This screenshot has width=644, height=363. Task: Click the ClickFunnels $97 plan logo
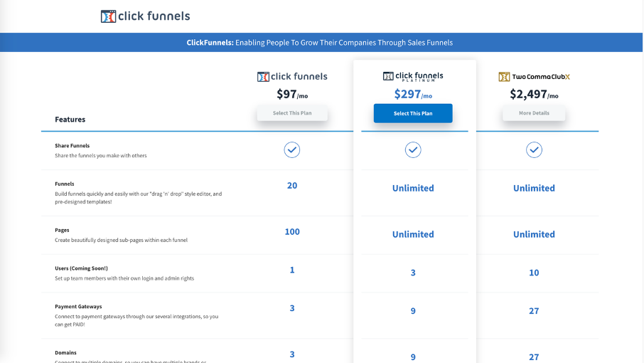(292, 76)
